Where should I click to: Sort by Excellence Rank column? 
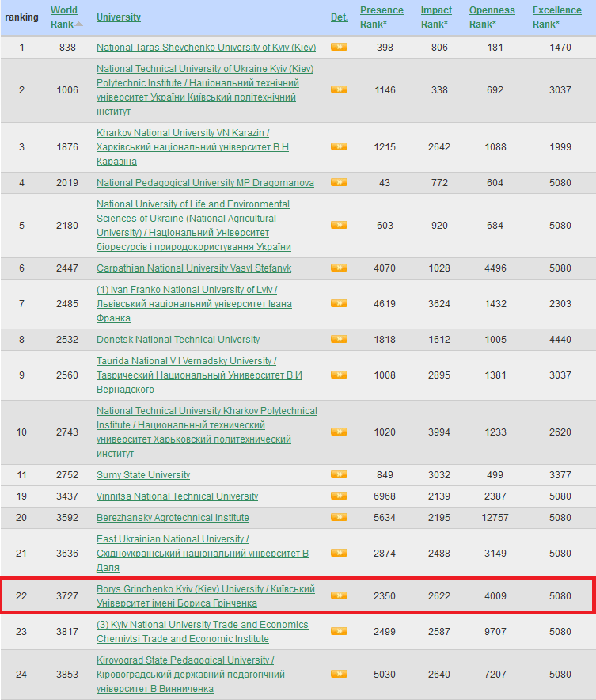click(557, 17)
